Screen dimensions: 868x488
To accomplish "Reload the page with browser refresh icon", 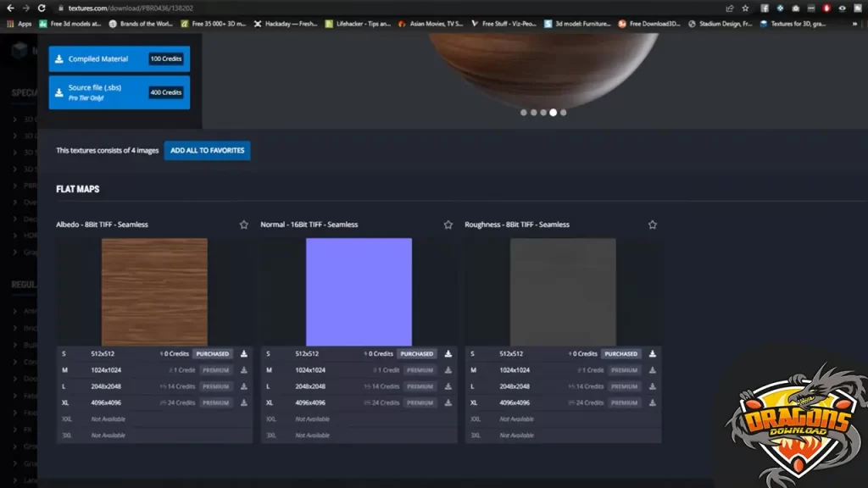I will point(42,8).
